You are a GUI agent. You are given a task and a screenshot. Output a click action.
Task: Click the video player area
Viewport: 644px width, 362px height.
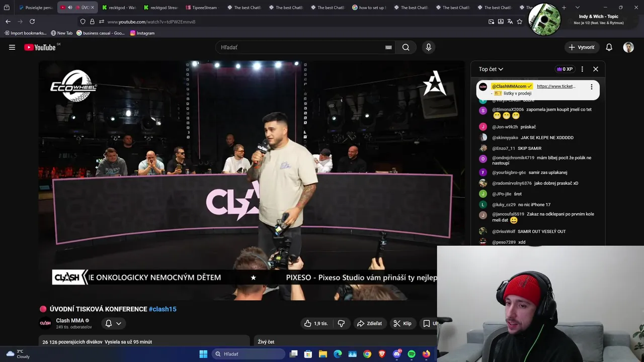pyautogui.click(x=252, y=180)
